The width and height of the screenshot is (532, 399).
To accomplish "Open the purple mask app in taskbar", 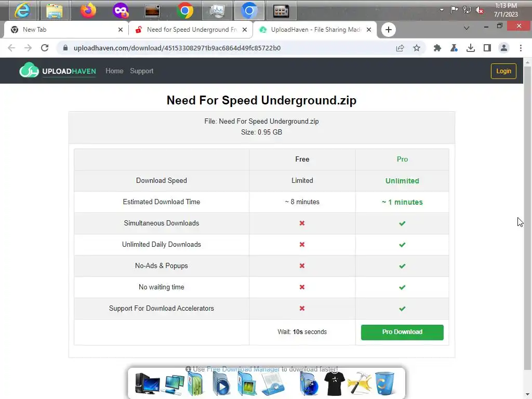I will tap(121, 10).
